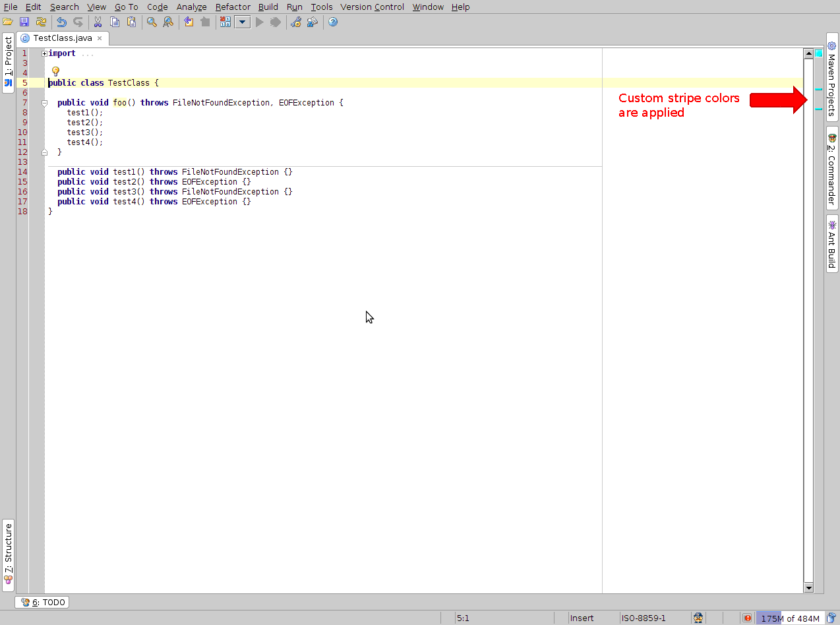Image resolution: width=840 pixels, height=625 pixels.
Task: Open the Ant Build tool window
Action: click(832, 243)
